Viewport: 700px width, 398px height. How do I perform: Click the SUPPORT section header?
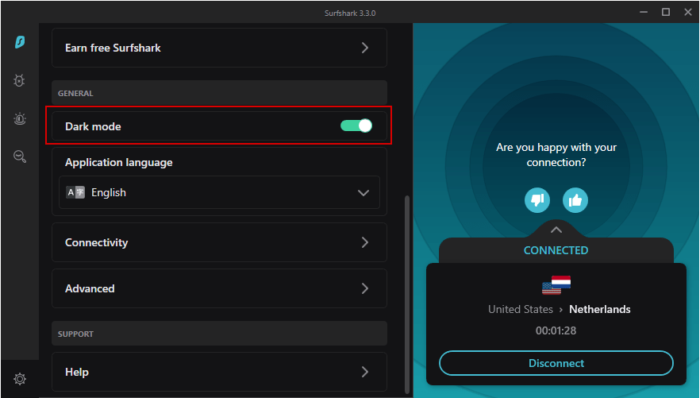click(75, 334)
